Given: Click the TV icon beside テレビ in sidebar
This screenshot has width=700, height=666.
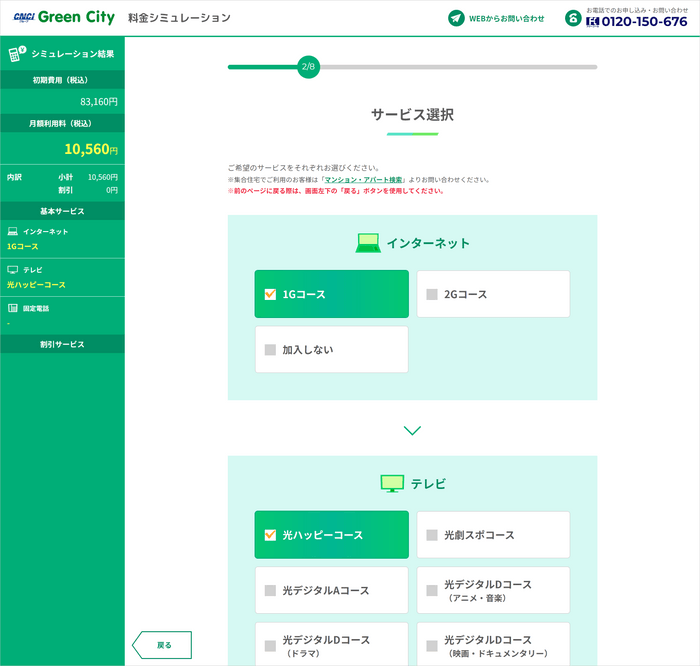Looking at the screenshot, I should click(x=13, y=270).
